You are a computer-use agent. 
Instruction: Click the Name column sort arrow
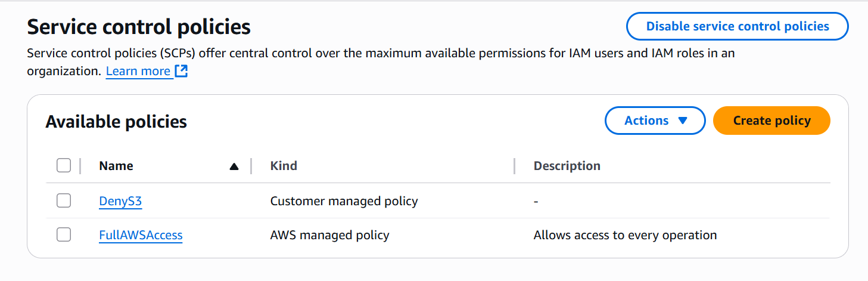pos(234,166)
